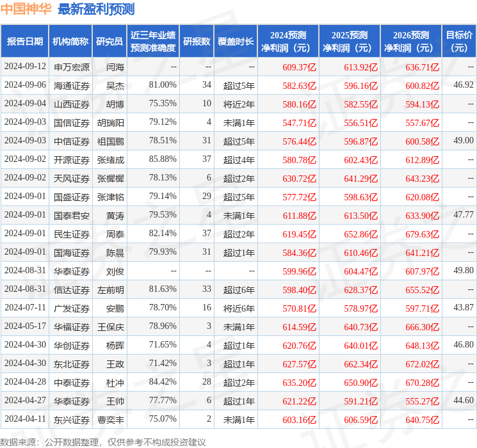Click the 开源证券 institution cell
Viewport: 477px width, 448px height.
pos(72,159)
